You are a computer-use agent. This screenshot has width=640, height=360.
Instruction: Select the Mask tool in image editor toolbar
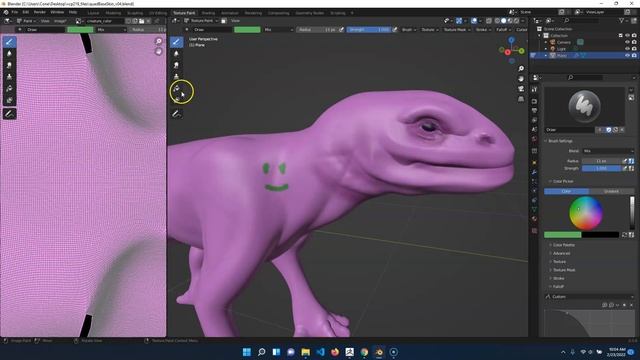click(9, 100)
